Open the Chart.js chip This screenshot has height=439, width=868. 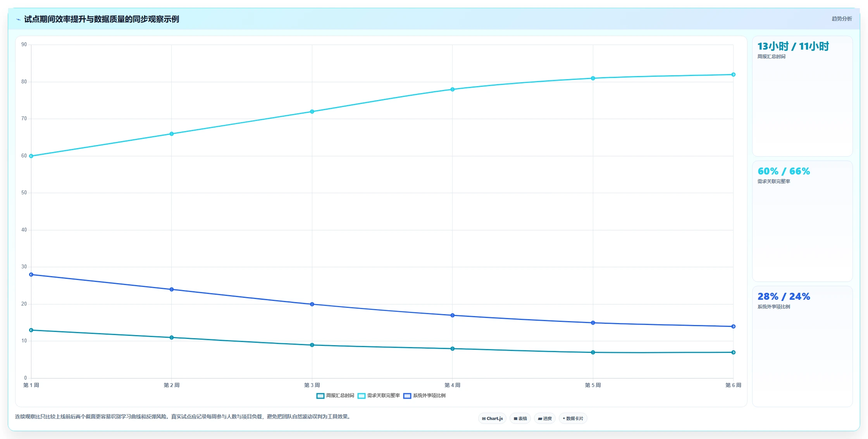(x=492, y=418)
